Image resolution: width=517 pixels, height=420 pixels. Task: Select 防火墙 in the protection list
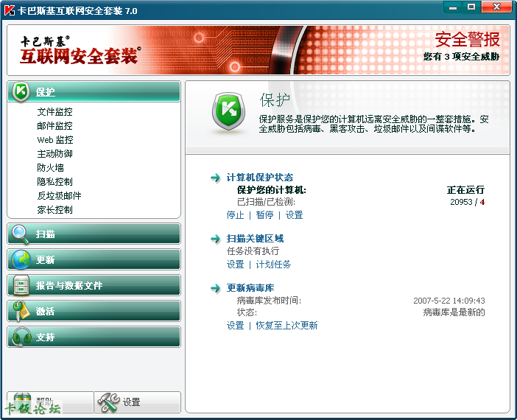[x=50, y=167]
